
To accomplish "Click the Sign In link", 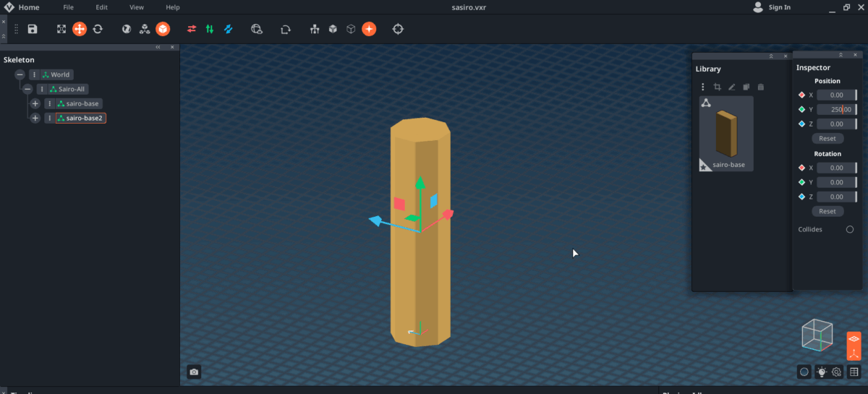I will pos(780,7).
